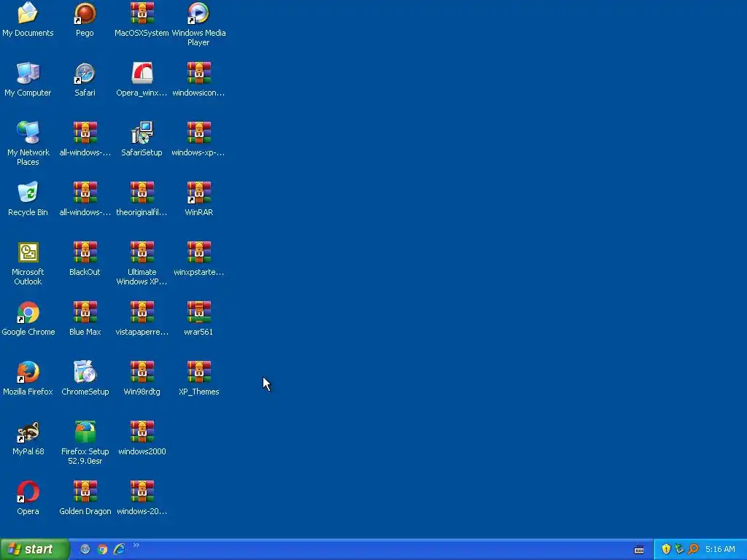This screenshot has width=747, height=560.
Task: Select the Safari compass shortcut icon
Action: (x=85, y=74)
